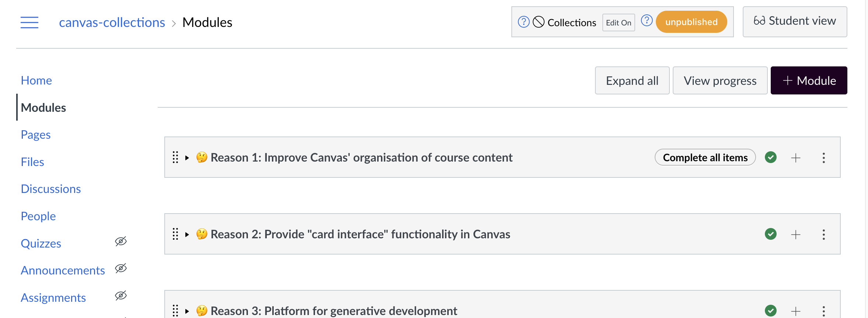Click the help icon before Collections
Viewport: 868px width, 318px height.
pyautogui.click(x=524, y=22)
